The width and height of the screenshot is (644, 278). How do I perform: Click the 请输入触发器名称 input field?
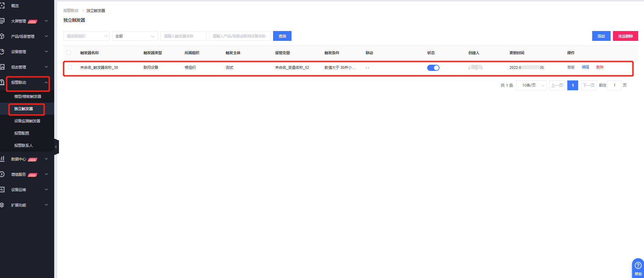(183, 36)
